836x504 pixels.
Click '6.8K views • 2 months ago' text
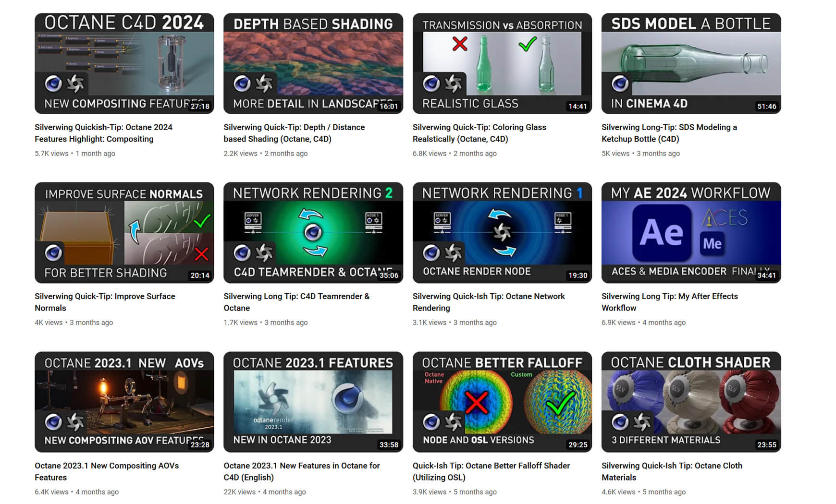[455, 154]
